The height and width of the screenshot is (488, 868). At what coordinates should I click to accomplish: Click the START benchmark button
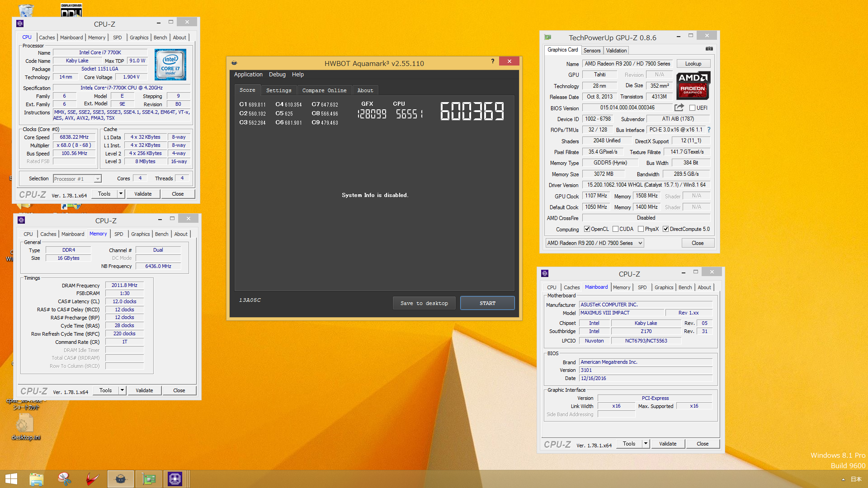click(487, 303)
